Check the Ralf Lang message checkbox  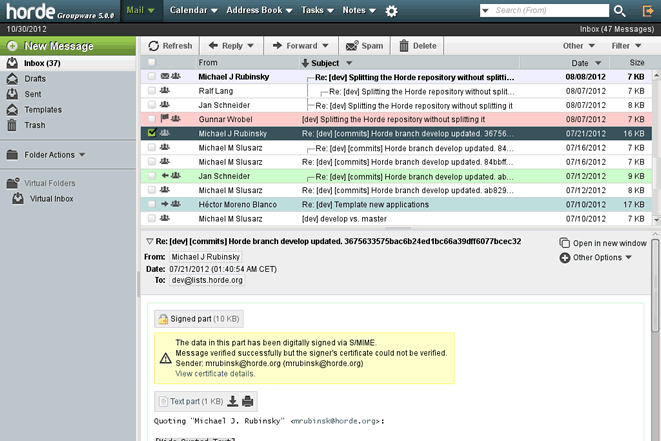[152, 91]
